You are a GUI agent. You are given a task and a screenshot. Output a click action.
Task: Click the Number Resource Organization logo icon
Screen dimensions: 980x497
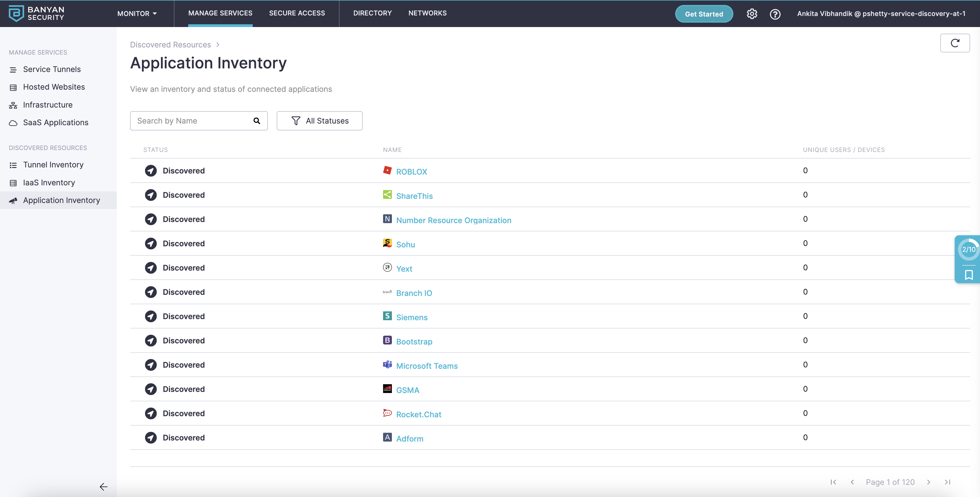(387, 219)
